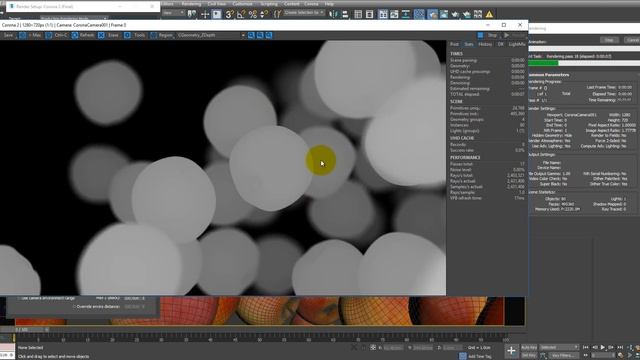Click the Refresh icon in the VFB toolbar

[75, 36]
